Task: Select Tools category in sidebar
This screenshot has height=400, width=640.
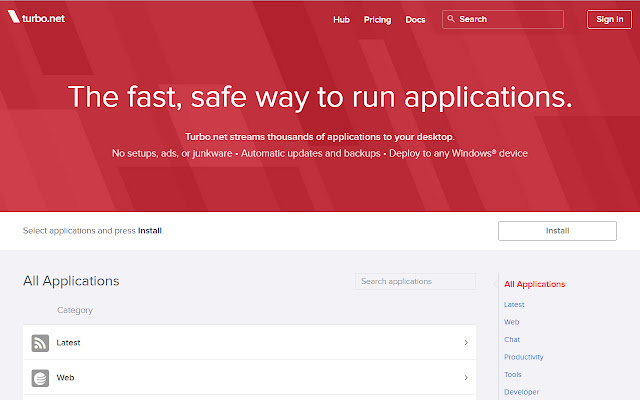Action: 513,375
